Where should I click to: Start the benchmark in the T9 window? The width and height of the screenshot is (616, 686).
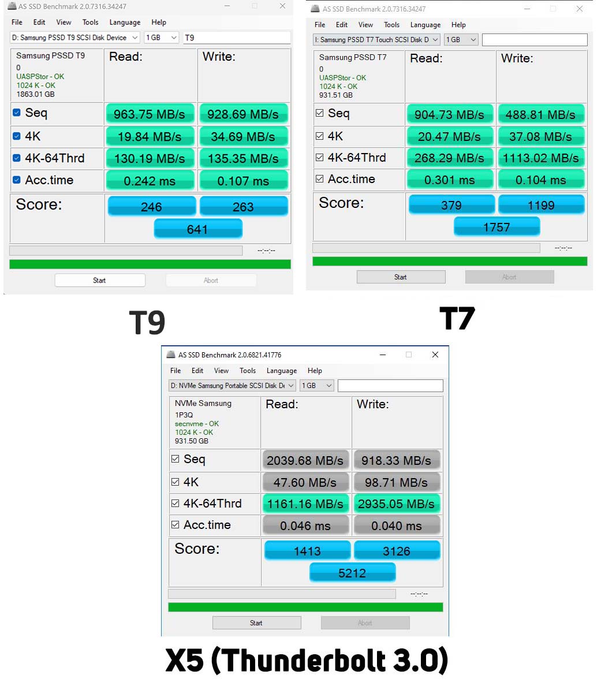point(100,281)
